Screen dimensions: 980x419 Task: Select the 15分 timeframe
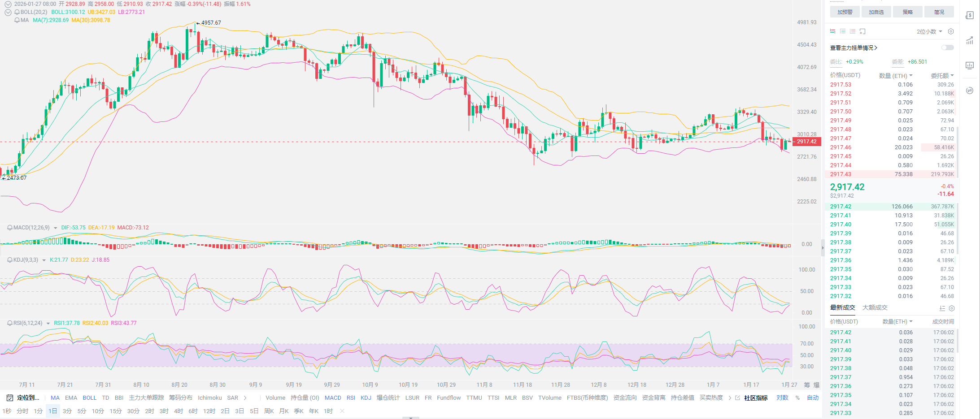(116, 411)
